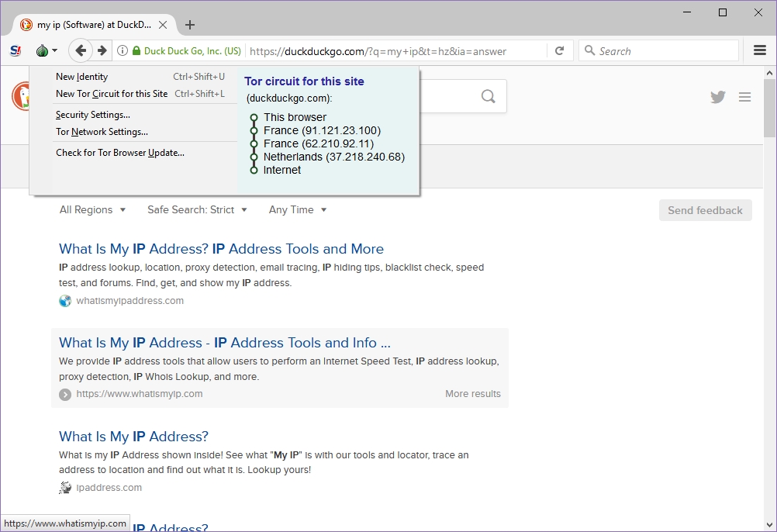Click the vertical scrollbar up arrow
This screenshot has height=532, width=777.
point(769,73)
